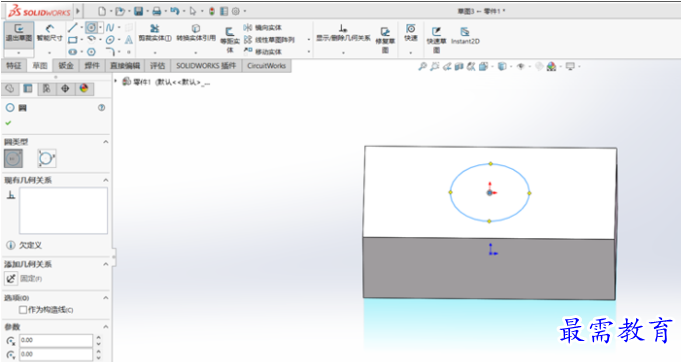Collapse the 参数 section

[106, 327]
